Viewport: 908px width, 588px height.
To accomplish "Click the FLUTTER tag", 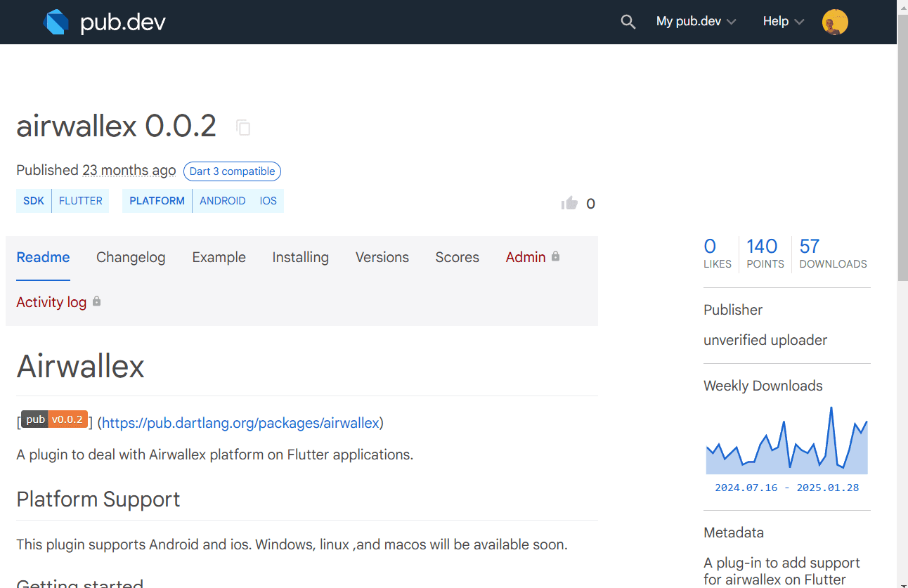I will 81,201.
